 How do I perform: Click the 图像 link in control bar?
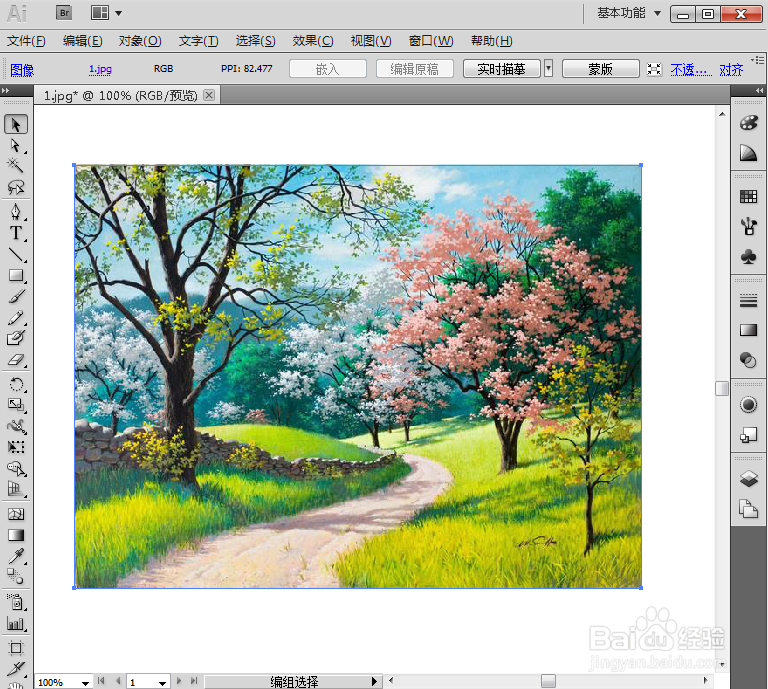pyautogui.click(x=22, y=70)
